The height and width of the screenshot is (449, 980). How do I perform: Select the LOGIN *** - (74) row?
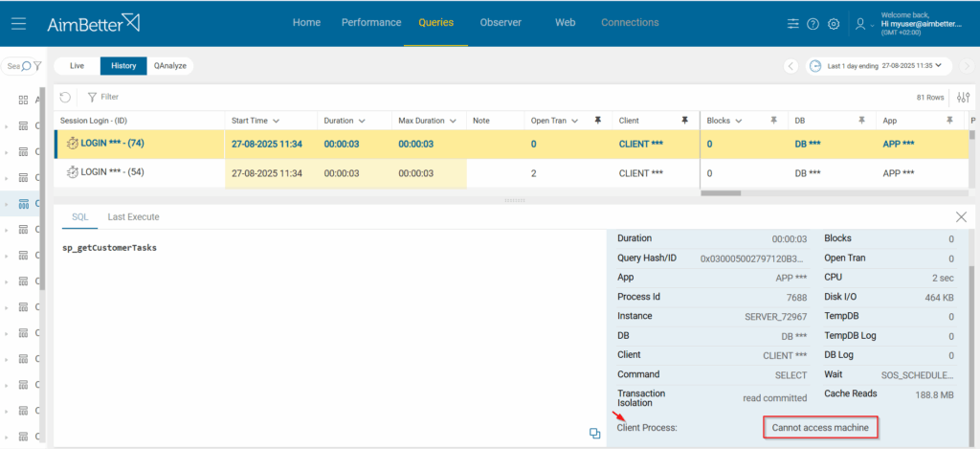[x=511, y=144]
